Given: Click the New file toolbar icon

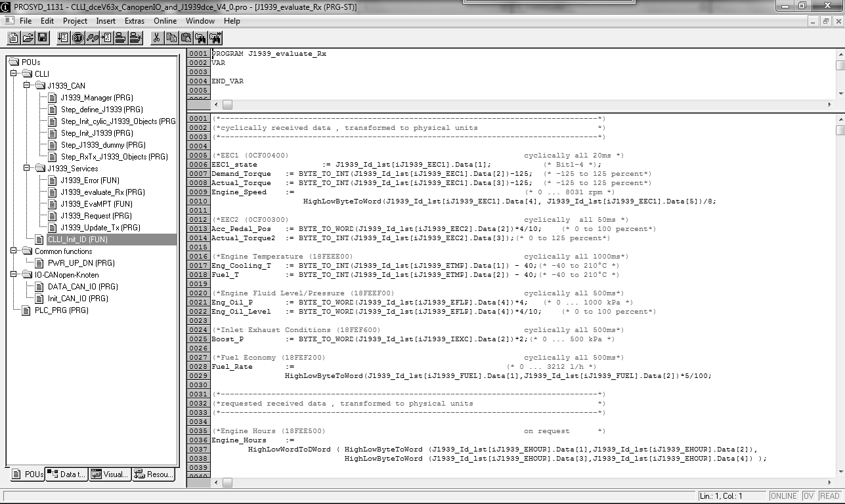Looking at the screenshot, I should coord(13,37).
